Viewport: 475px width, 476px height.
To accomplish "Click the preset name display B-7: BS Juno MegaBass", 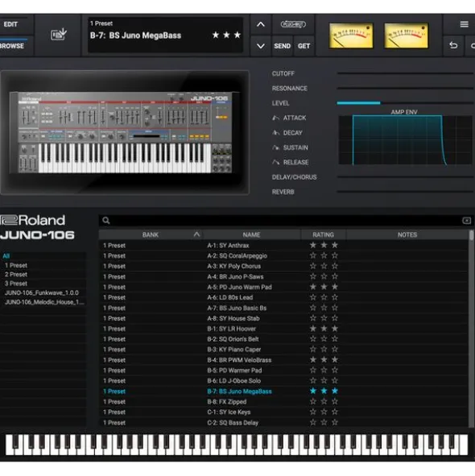I will click(135, 35).
